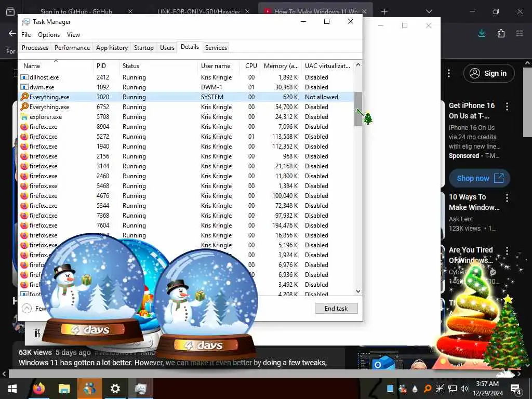The height and width of the screenshot is (399, 532).
Task: Open a new Firefox tab
Action: (384, 12)
